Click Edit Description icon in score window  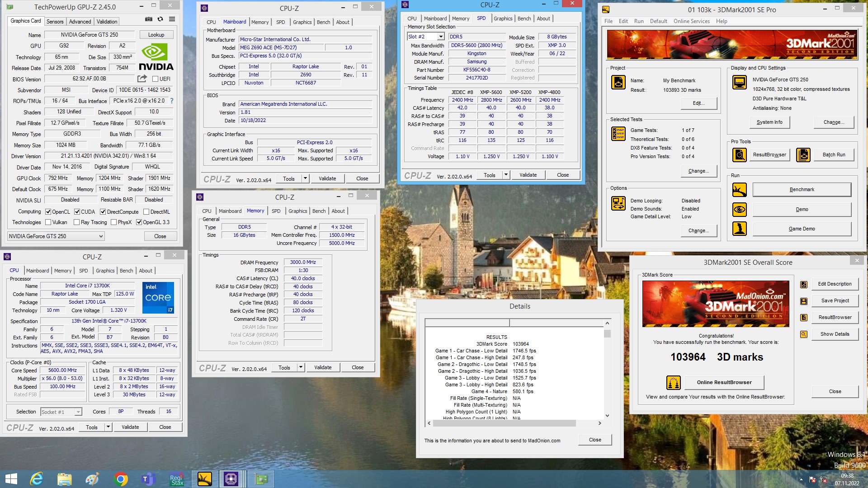803,284
